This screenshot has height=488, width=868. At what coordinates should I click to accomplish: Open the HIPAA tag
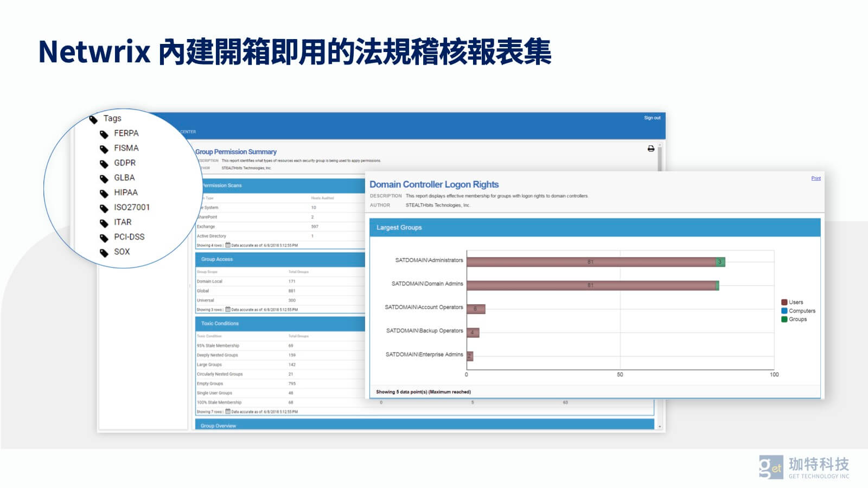click(126, 192)
